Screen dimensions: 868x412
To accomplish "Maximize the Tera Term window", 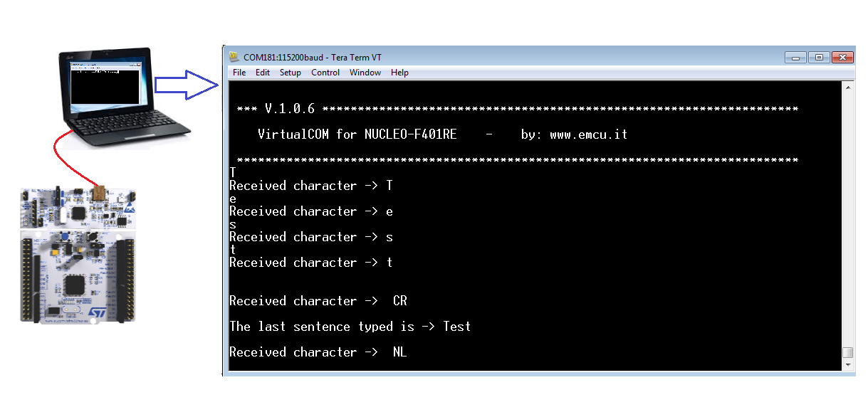I will [818, 57].
